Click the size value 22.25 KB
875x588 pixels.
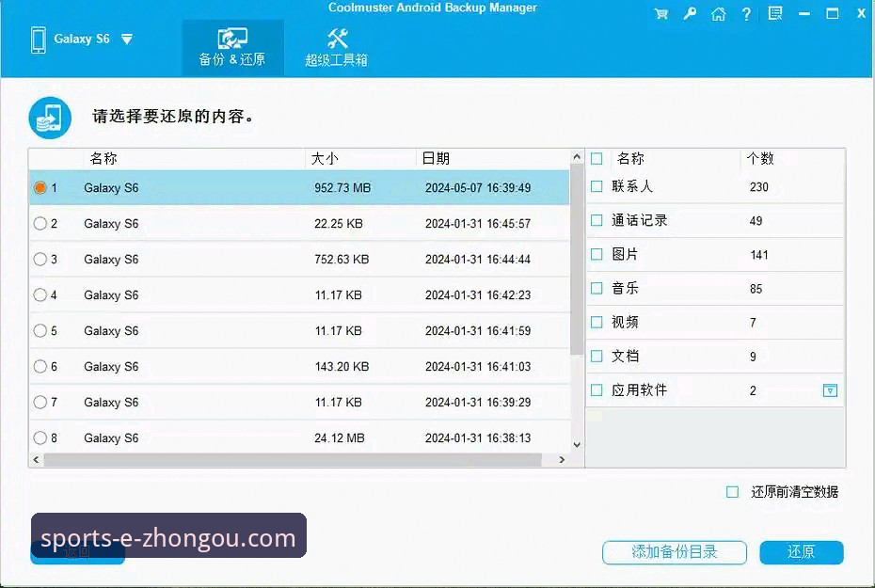(339, 224)
